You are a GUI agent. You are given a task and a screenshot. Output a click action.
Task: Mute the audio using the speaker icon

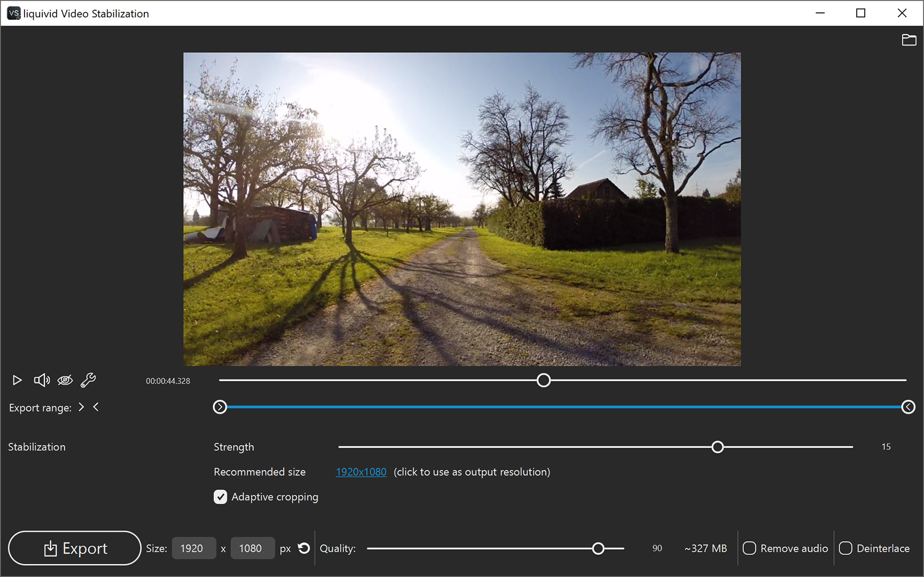pos(41,380)
